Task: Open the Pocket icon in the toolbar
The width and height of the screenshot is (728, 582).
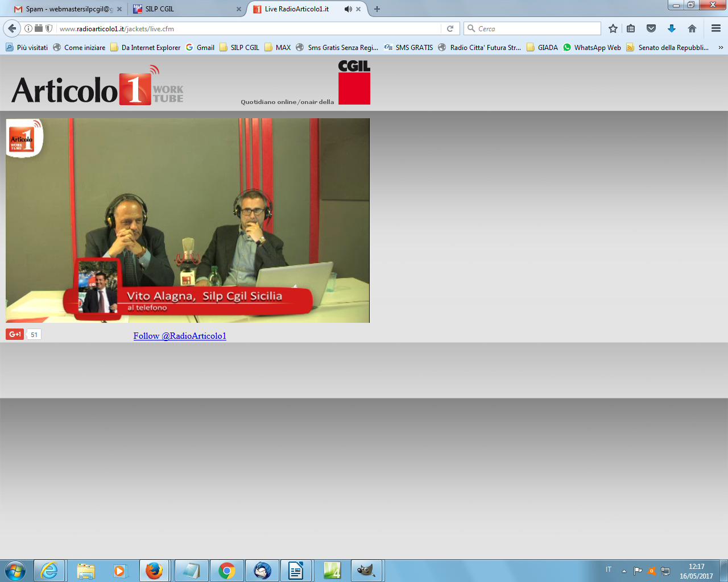Action: (651, 28)
